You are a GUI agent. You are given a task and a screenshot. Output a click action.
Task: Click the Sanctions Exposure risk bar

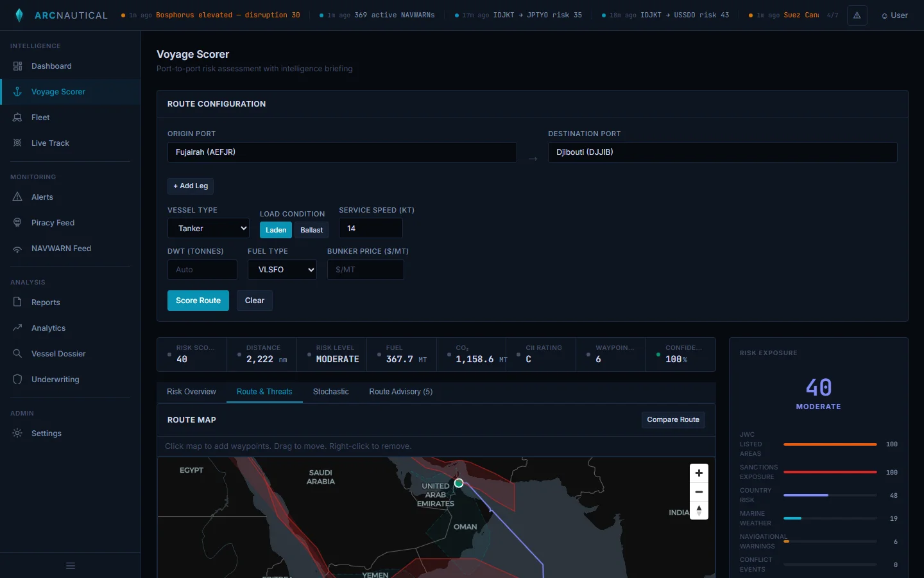[x=830, y=473]
